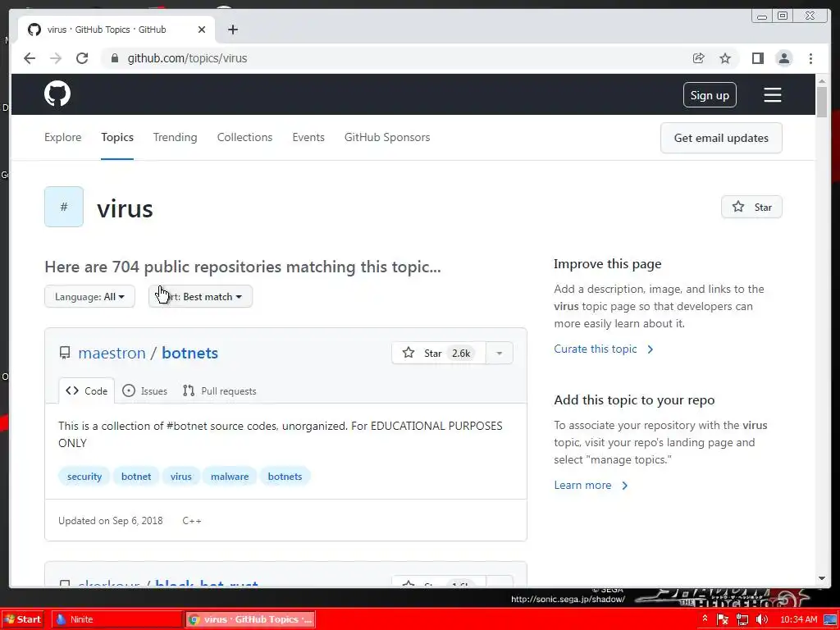
Task: Open the GitHub hamburger menu
Action: pos(772,95)
